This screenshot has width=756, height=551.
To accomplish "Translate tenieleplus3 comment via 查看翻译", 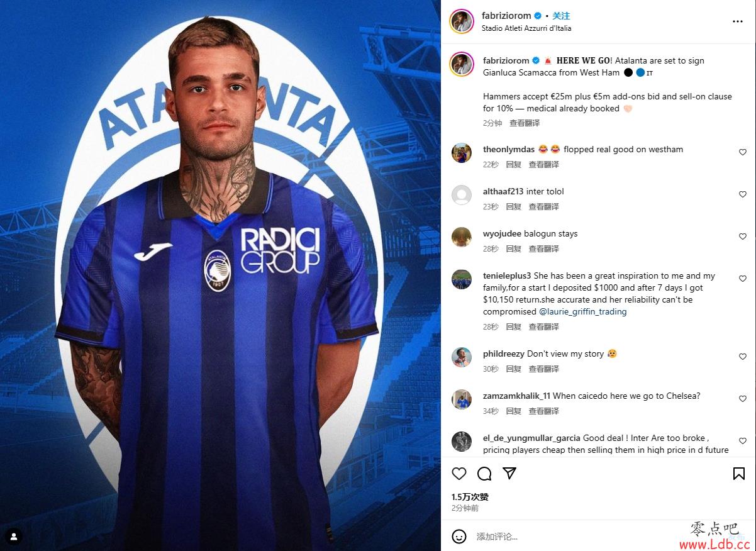I will pos(543,327).
